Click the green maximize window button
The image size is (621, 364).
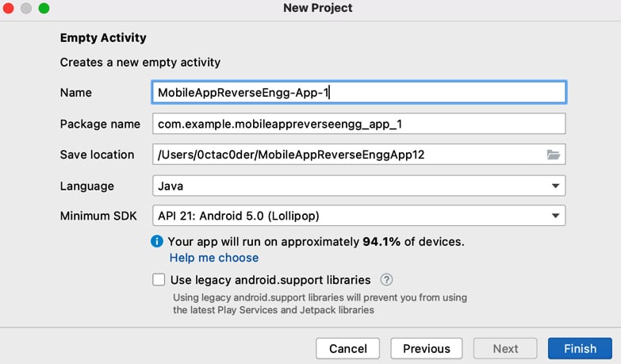pyautogui.click(x=44, y=8)
